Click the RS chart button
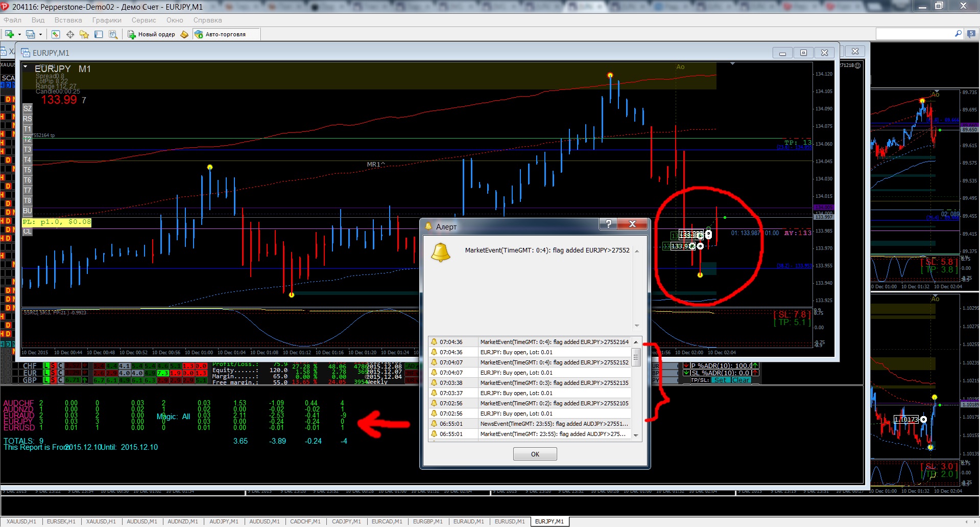Viewport: 980px width, 527px height. click(x=28, y=119)
